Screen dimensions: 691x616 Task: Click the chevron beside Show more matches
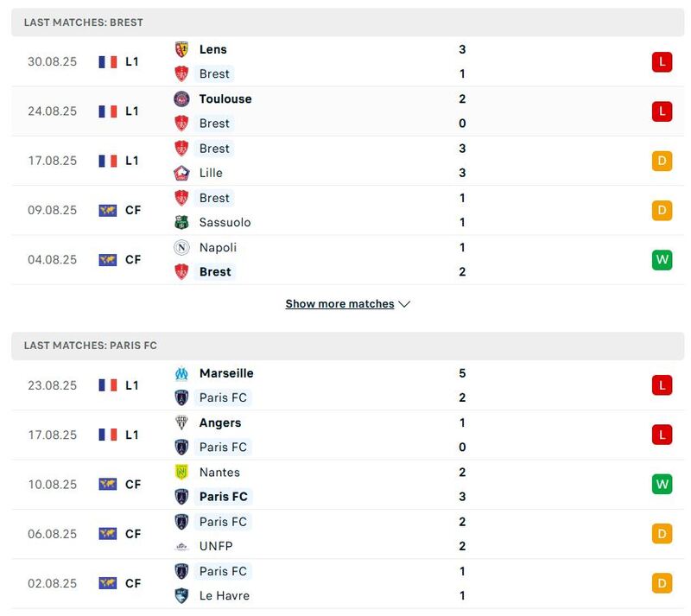coord(404,304)
